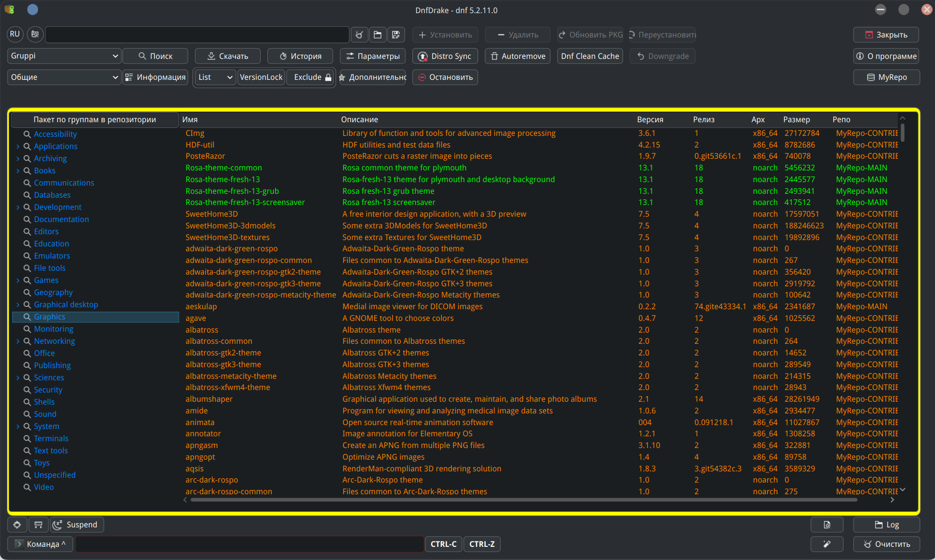
Task: Click the Dnf Clean Cache button
Action: pyautogui.click(x=590, y=56)
